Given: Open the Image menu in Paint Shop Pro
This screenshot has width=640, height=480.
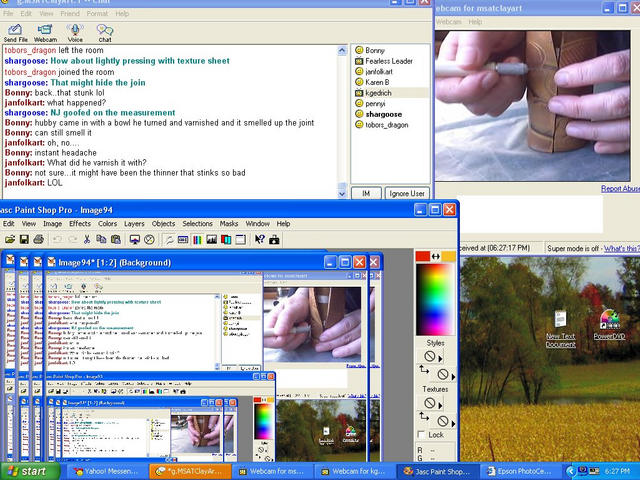Looking at the screenshot, I should pos(53,224).
